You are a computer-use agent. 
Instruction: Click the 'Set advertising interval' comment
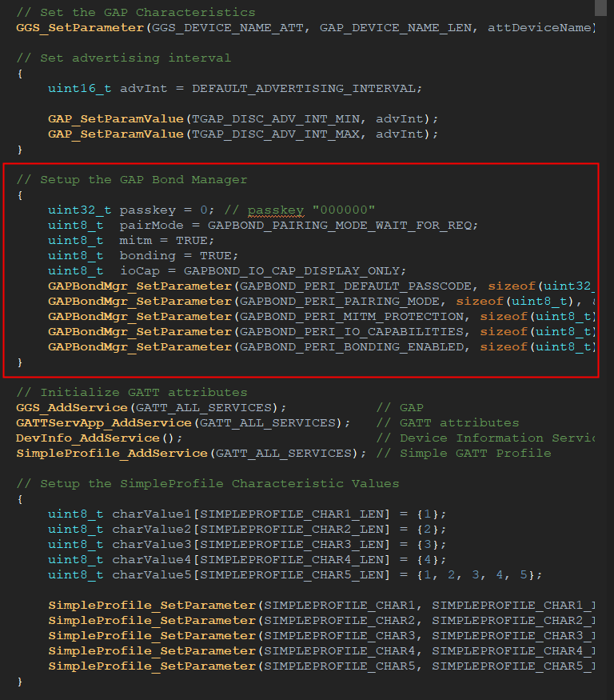124,58
